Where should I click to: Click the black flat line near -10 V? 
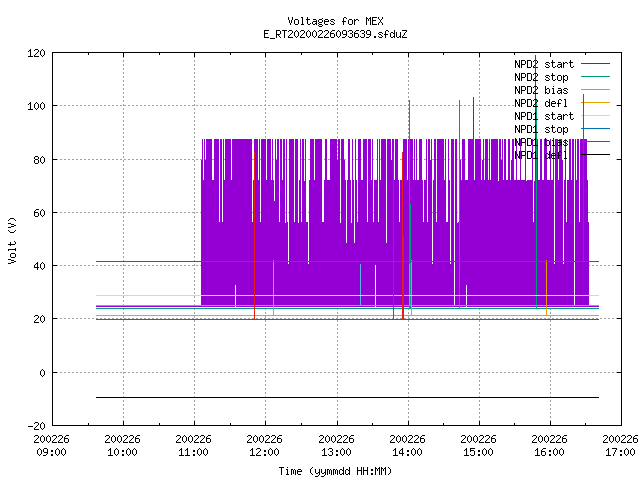click(347, 397)
